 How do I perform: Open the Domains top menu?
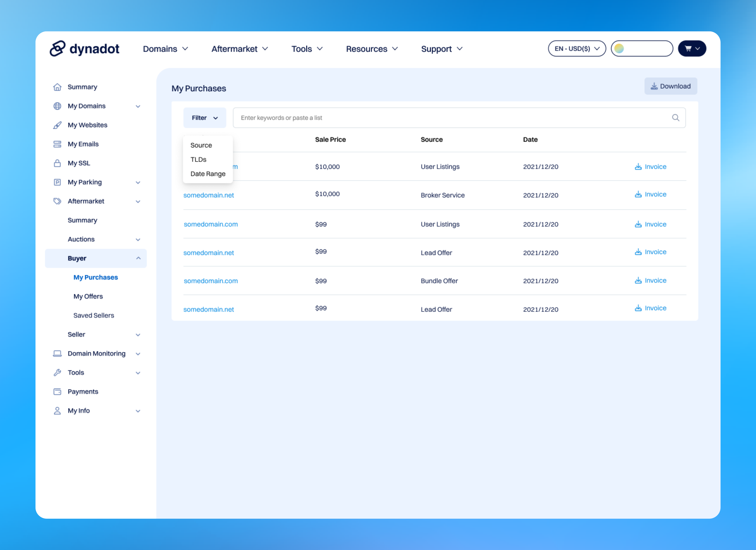pos(166,49)
